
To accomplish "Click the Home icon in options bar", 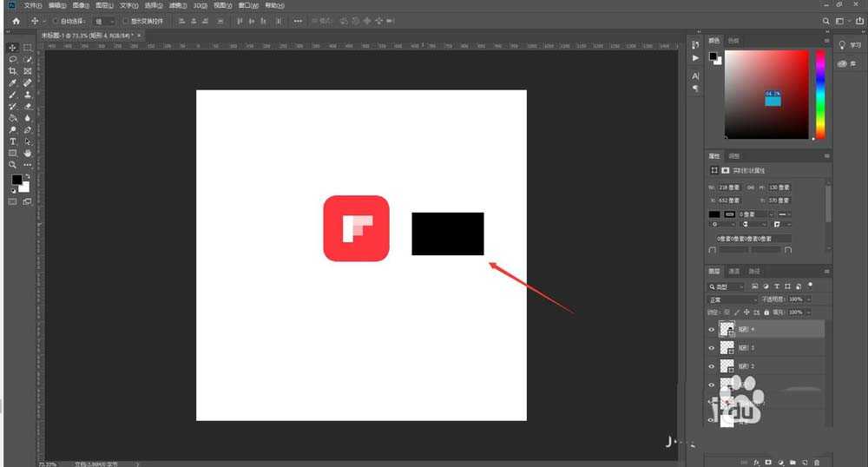I will (15, 20).
